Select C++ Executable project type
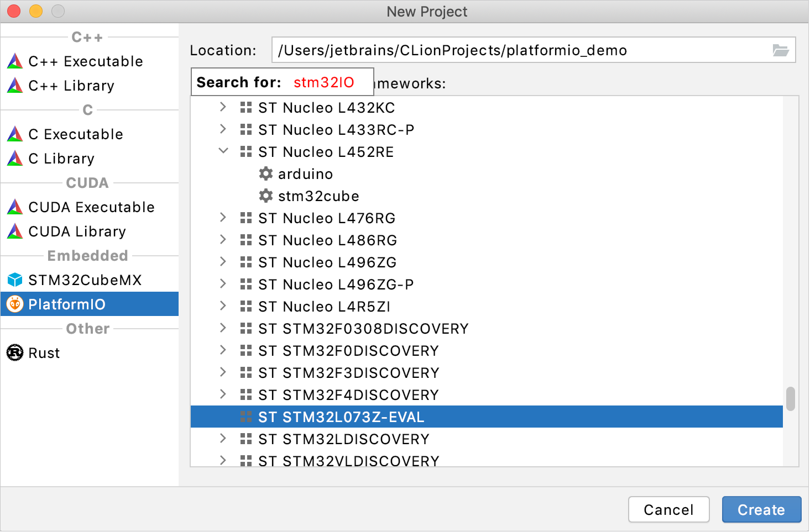 90,61
